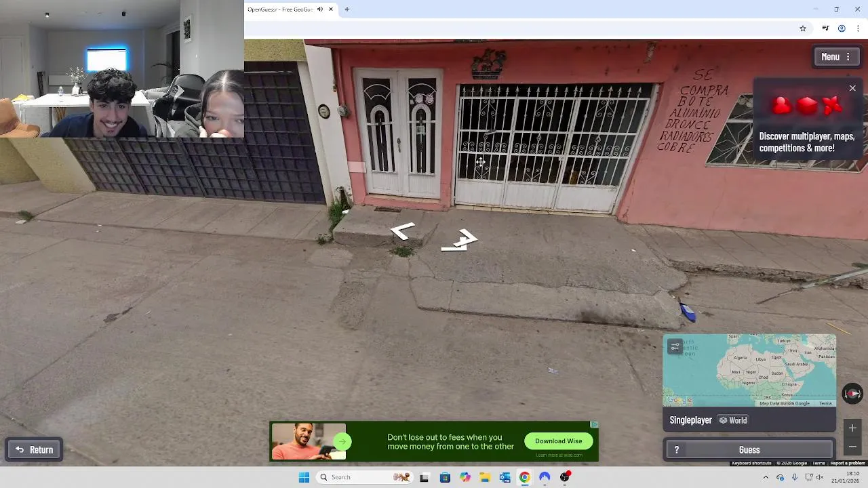Viewport: 868px width, 488px height.
Task: Click the Download Wise ad button
Action: click(558, 441)
